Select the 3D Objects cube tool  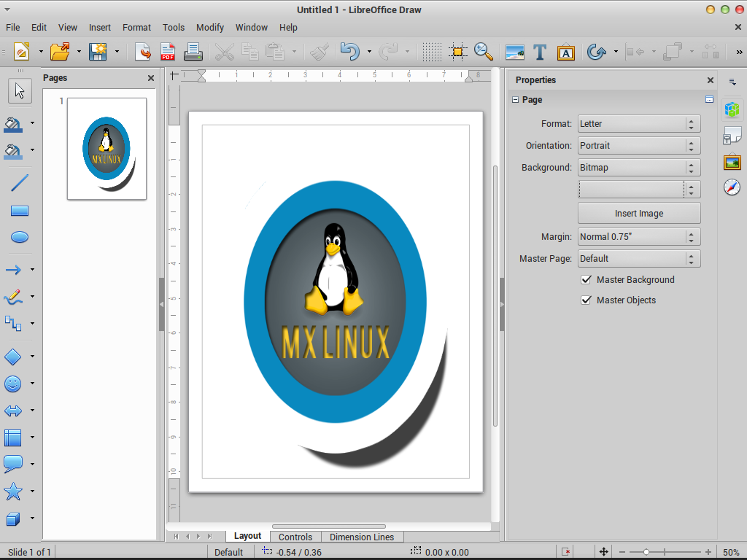point(13,518)
